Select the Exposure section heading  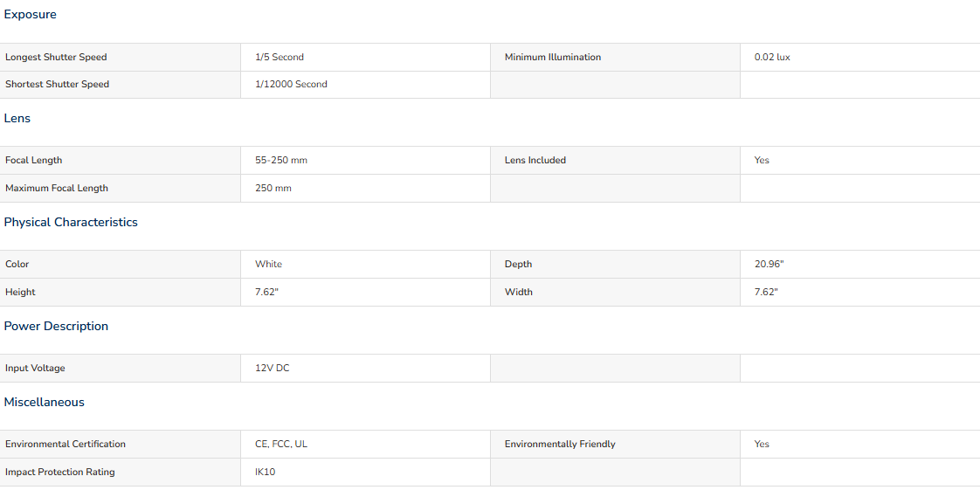click(30, 14)
